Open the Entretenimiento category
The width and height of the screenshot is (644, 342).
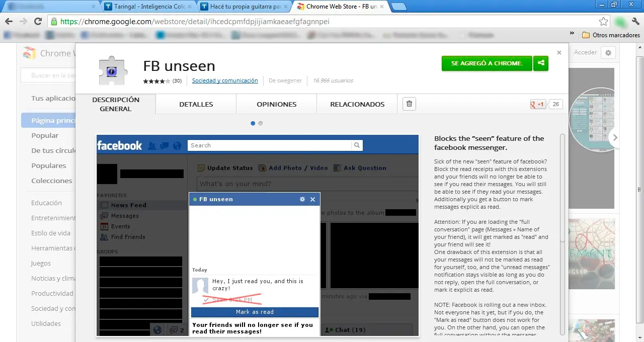[53, 218]
